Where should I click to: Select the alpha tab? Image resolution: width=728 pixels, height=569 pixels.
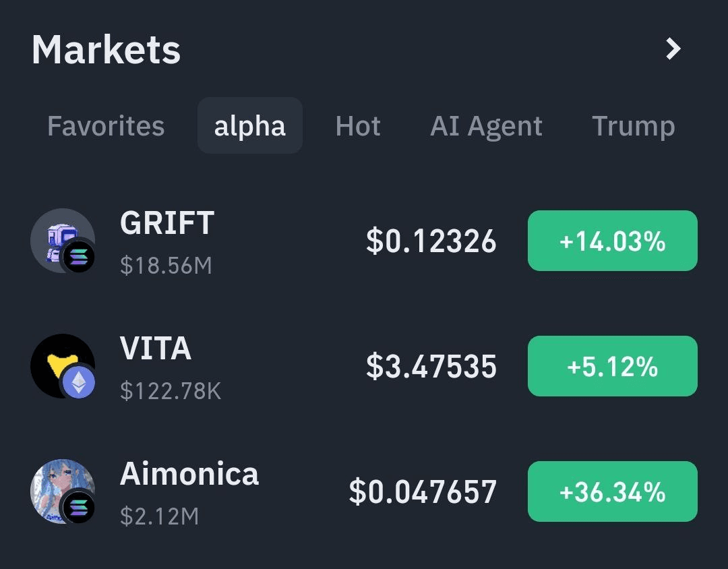(250, 125)
